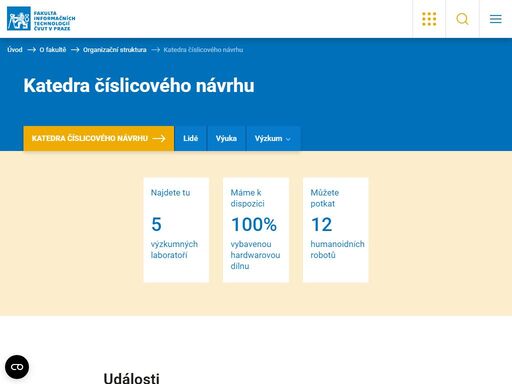
Task: Select the Lidé tab
Action: pos(191,138)
